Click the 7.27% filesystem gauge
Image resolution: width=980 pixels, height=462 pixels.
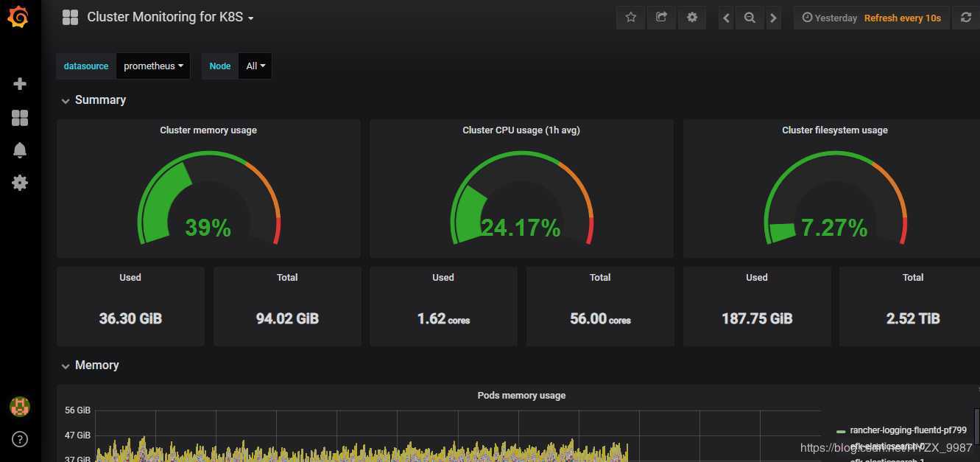835,199
